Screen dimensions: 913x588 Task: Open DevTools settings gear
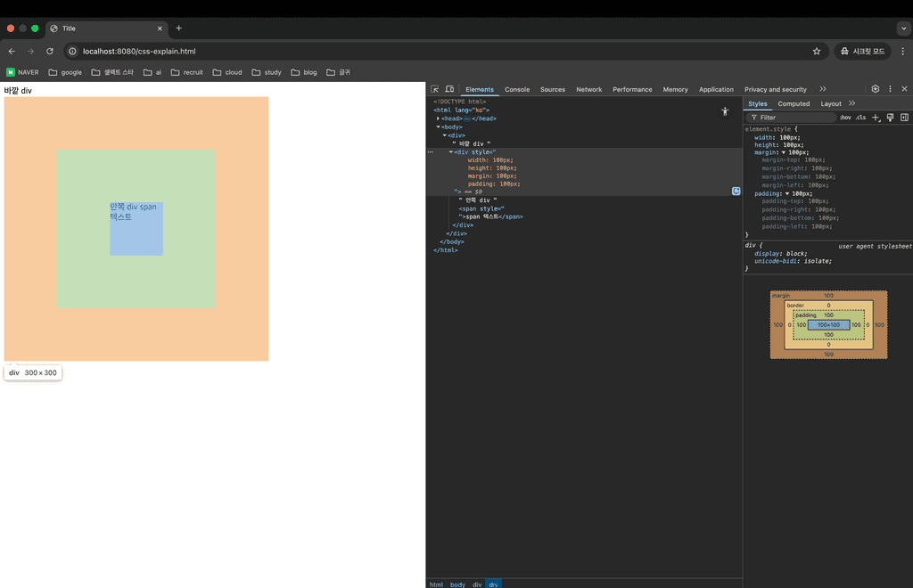876,89
